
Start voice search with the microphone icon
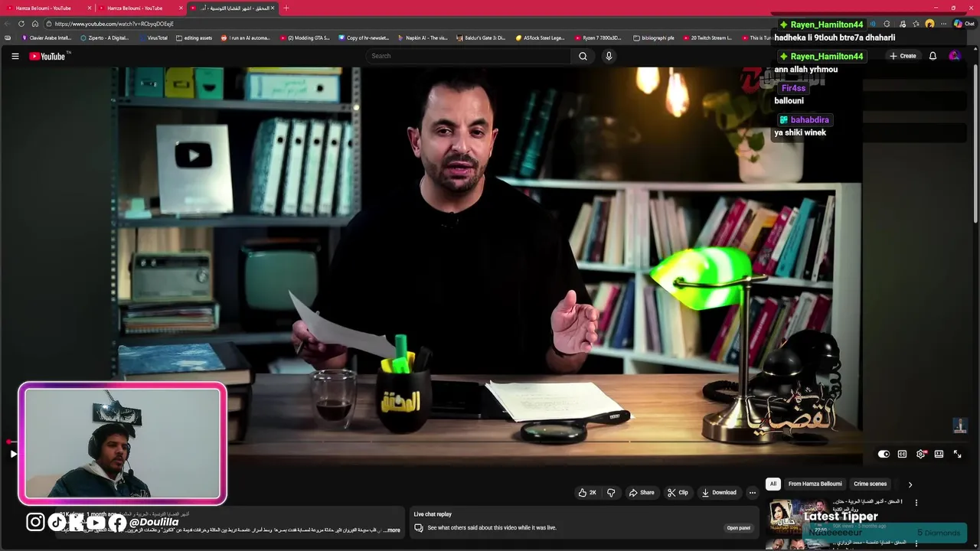609,56
